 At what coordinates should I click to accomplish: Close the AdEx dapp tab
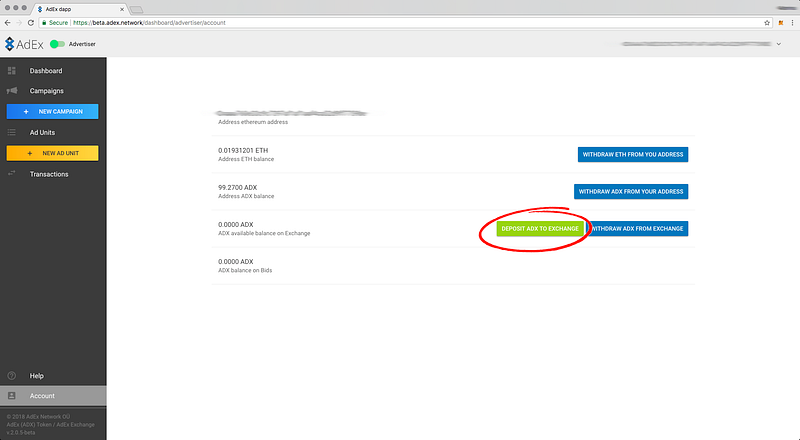pyautogui.click(x=122, y=9)
